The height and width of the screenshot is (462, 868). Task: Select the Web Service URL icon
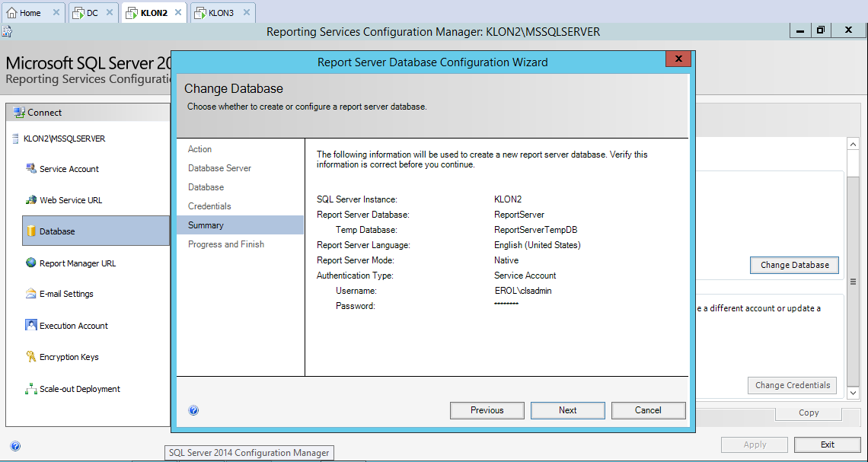(x=31, y=200)
